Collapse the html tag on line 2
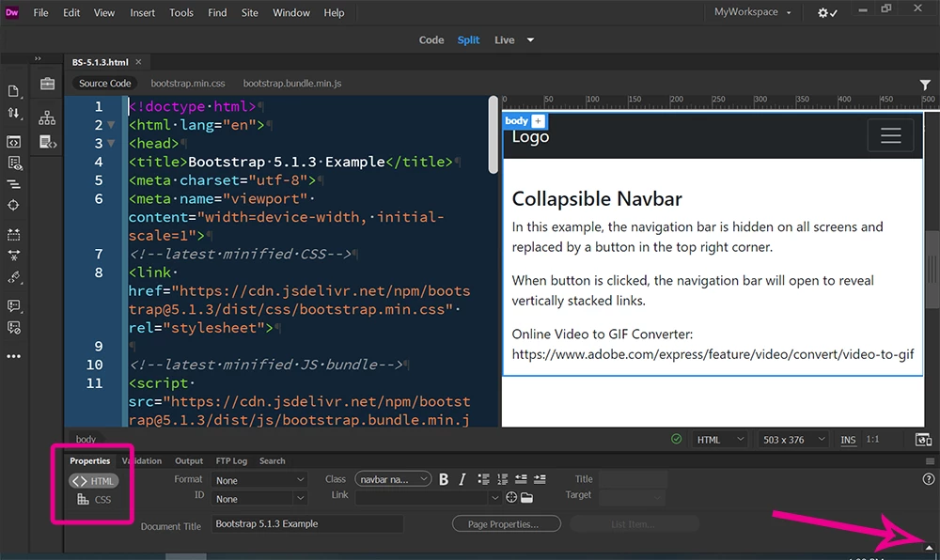940x560 pixels. pos(111,125)
